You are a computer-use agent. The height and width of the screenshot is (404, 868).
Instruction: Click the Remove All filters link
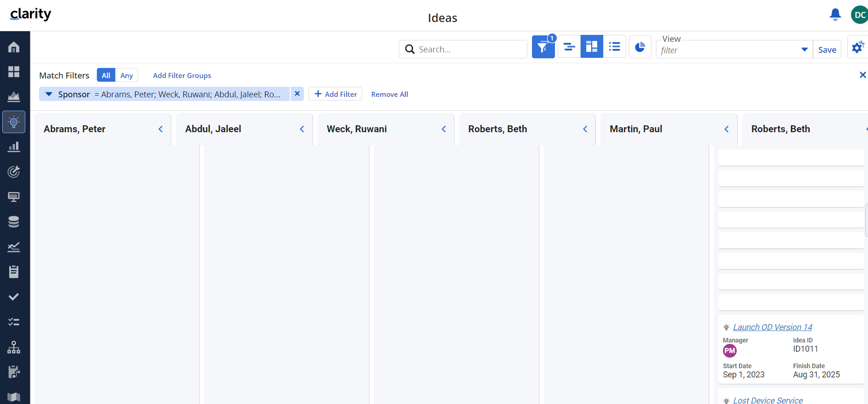tap(389, 94)
